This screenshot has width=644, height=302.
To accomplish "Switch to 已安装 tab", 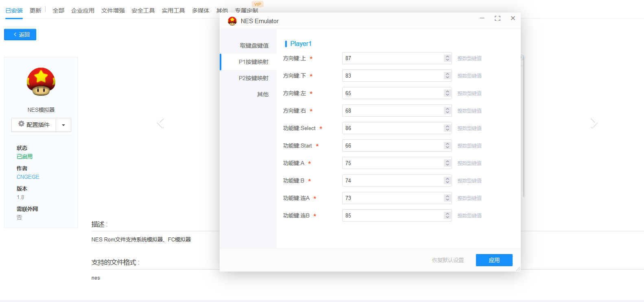I will [x=14, y=11].
